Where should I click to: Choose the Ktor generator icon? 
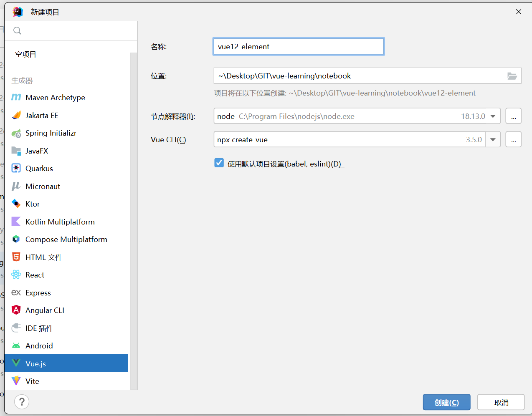pyautogui.click(x=16, y=204)
